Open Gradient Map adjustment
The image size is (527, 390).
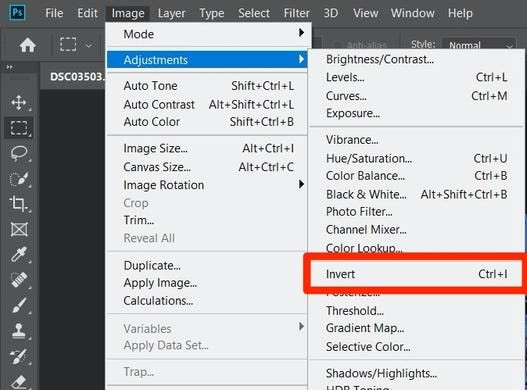pyautogui.click(x=417, y=328)
